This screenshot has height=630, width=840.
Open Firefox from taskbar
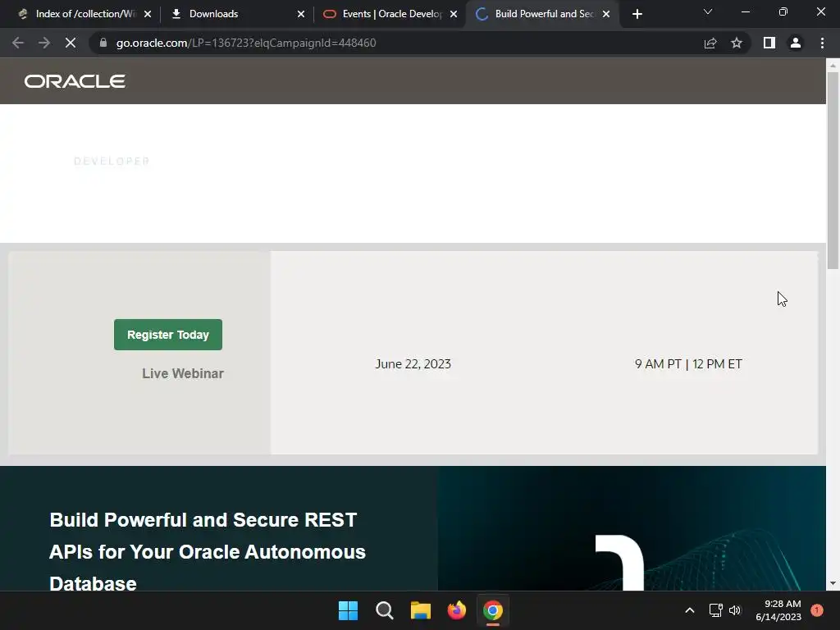click(x=456, y=610)
